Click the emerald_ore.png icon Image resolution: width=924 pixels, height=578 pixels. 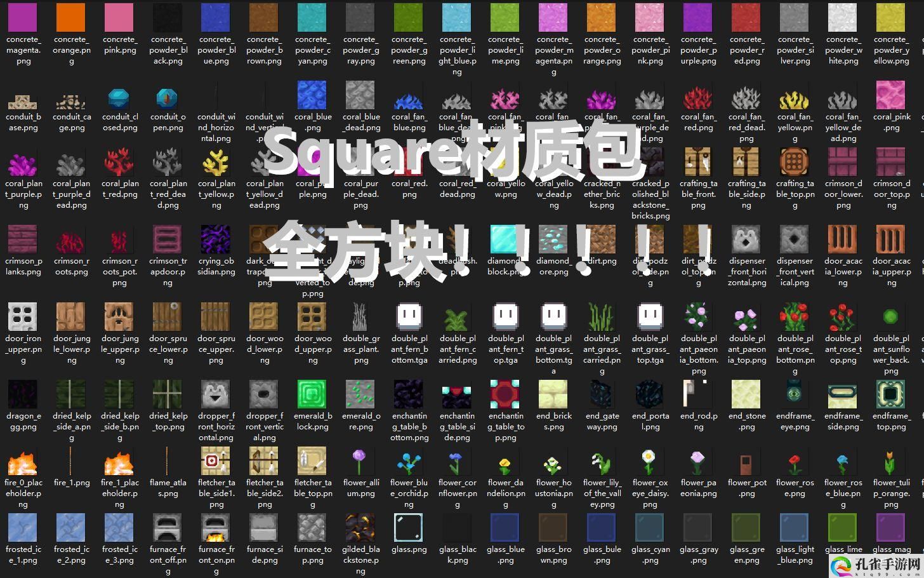(x=360, y=394)
